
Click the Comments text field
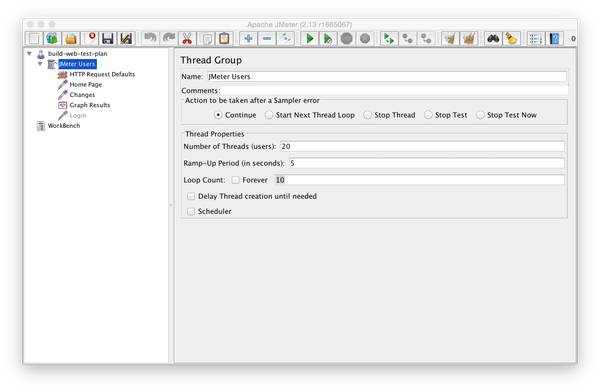[x=394, y=91]
